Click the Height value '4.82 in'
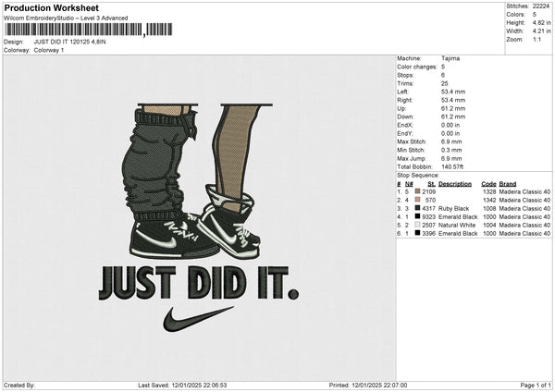 point(542,22)
